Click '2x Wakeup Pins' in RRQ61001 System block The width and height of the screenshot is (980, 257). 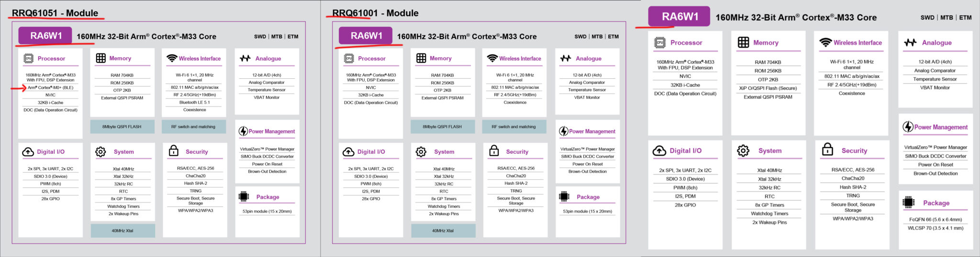444,214
